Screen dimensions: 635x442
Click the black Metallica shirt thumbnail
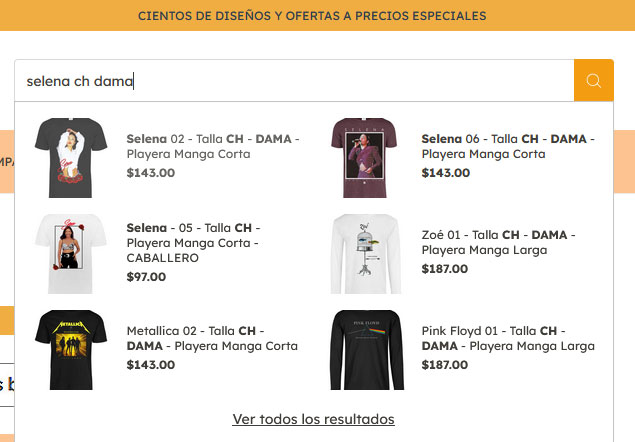click(71, 350)
